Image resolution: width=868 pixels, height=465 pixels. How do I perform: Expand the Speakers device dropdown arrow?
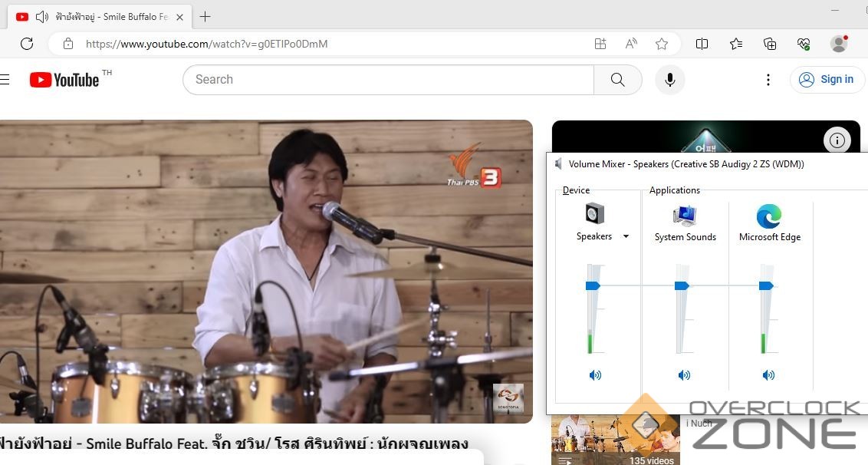click(x=626, y=236)
